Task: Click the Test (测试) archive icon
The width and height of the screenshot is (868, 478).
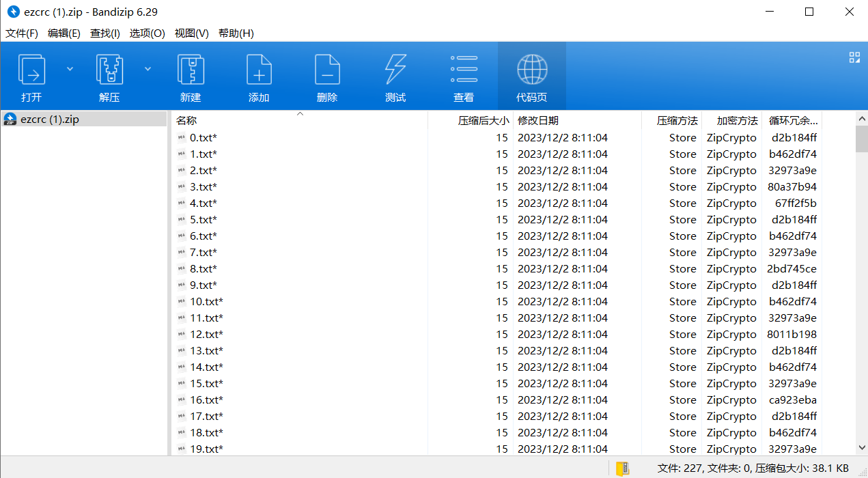Action: [x=395, y=69]
